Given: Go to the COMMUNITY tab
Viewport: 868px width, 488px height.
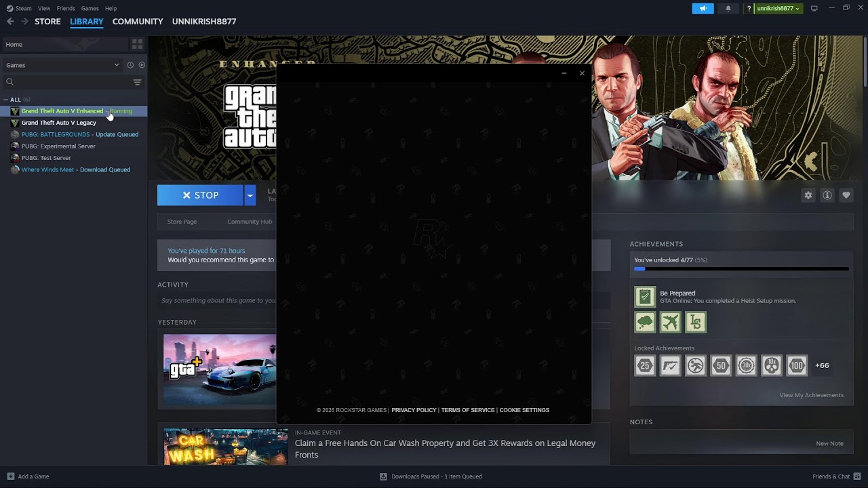Looking at the screenshot, I should click(x=138, y=22).
